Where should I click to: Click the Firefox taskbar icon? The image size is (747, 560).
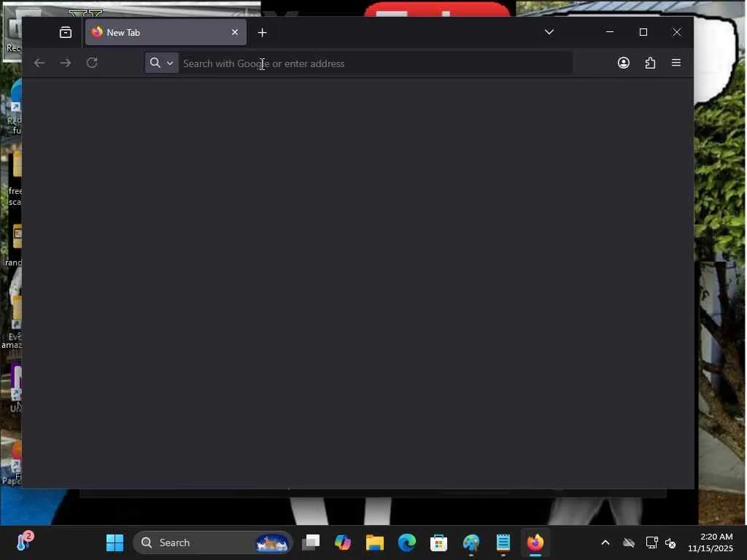[535, 542]
